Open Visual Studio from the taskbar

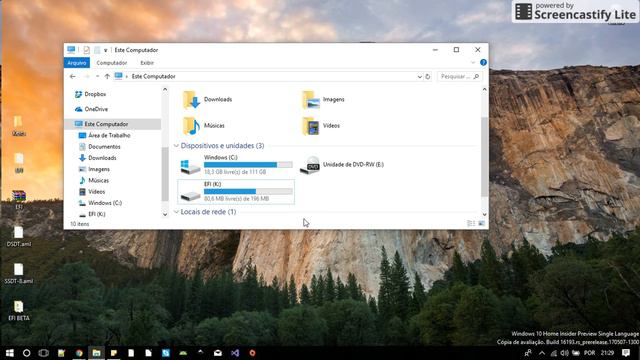(x=235, y=353)
